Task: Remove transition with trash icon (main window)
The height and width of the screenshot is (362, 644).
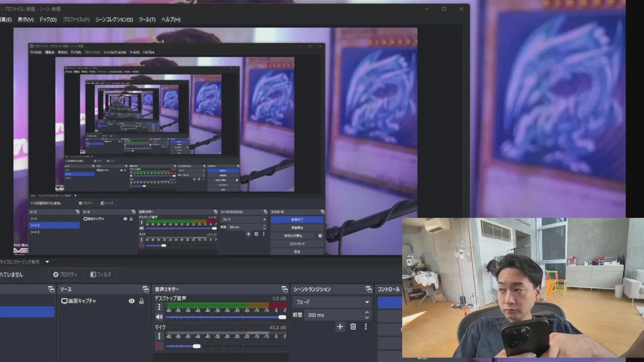Action: (x=353, y=327)
